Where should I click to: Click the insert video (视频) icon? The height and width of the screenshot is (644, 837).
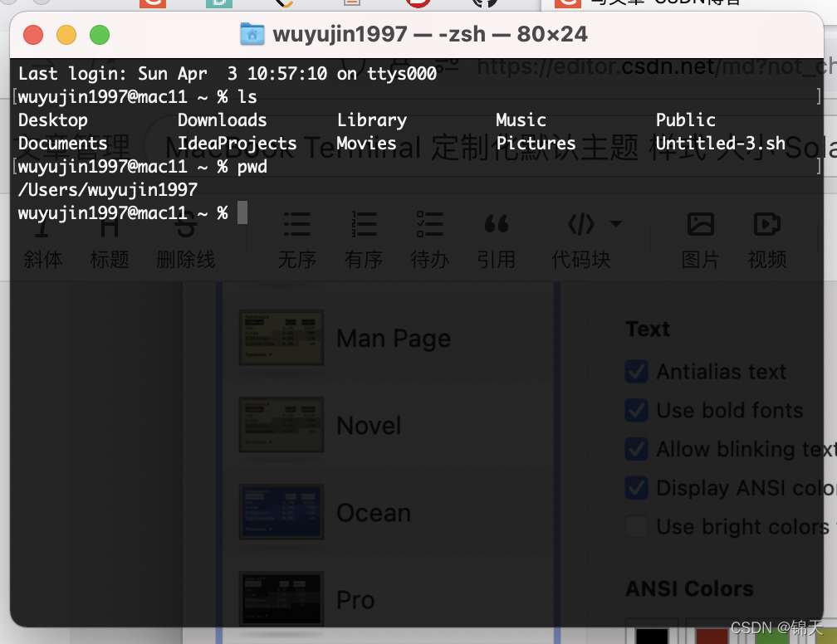pyautogui.click(x=767, y=224)
